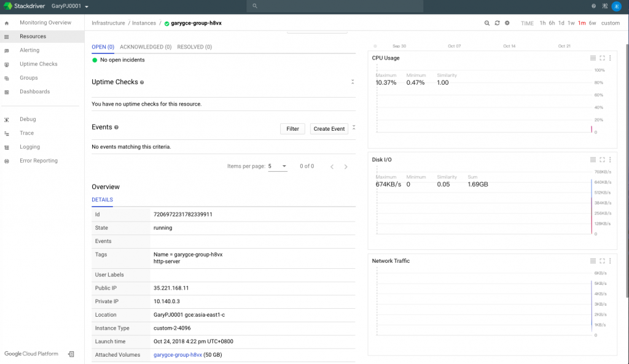Focus the top search field
The image size is (629, 364).
[335, 6]
